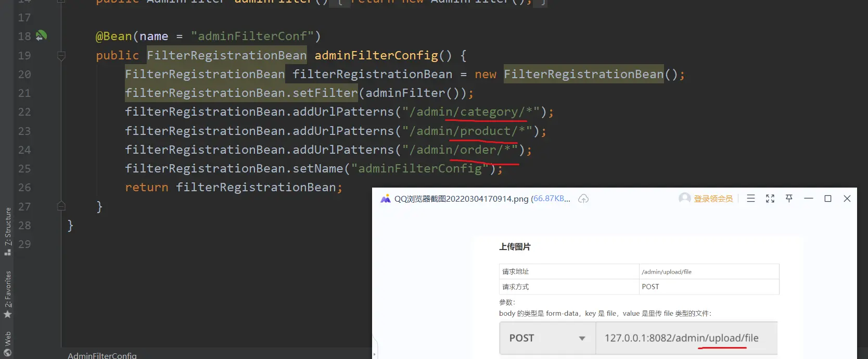Click setName on line 25

[317, 168]
